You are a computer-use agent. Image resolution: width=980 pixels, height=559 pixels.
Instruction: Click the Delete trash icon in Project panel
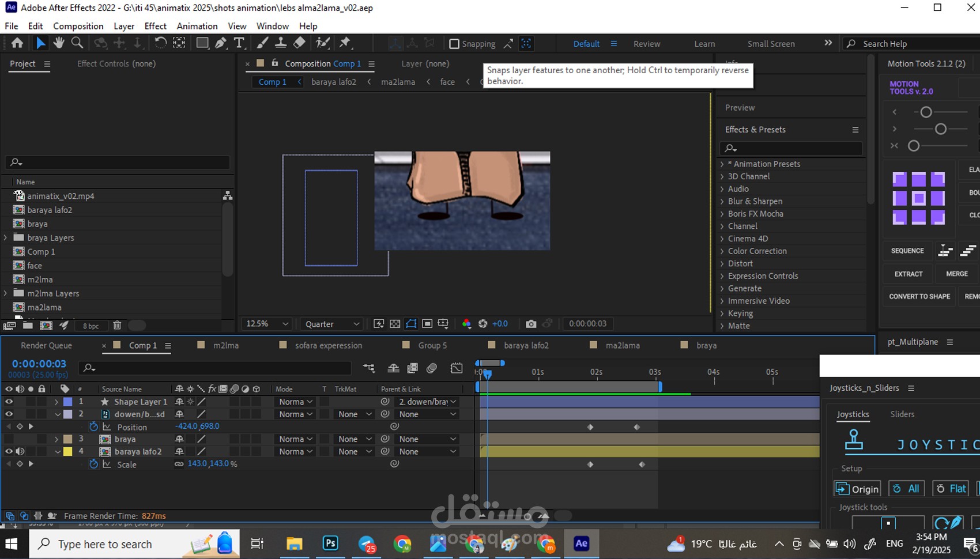(x=117, y=326)
